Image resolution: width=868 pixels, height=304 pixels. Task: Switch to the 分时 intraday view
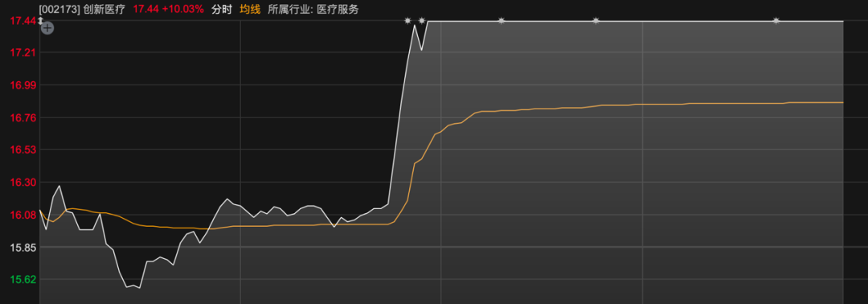(x=222, y=9)
